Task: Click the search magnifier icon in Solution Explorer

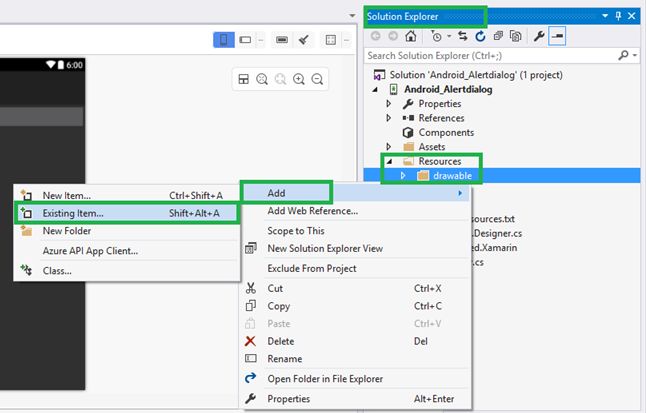Action: [x=623, y=55]
